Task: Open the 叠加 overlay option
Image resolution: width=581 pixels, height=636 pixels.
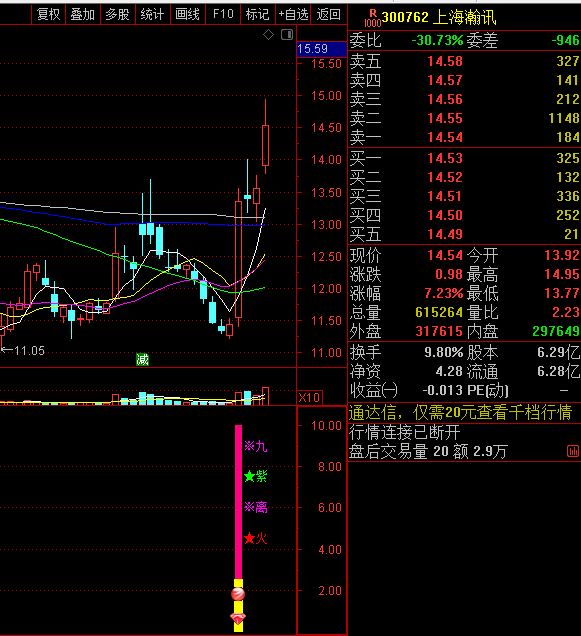Action: pos(83,15)
